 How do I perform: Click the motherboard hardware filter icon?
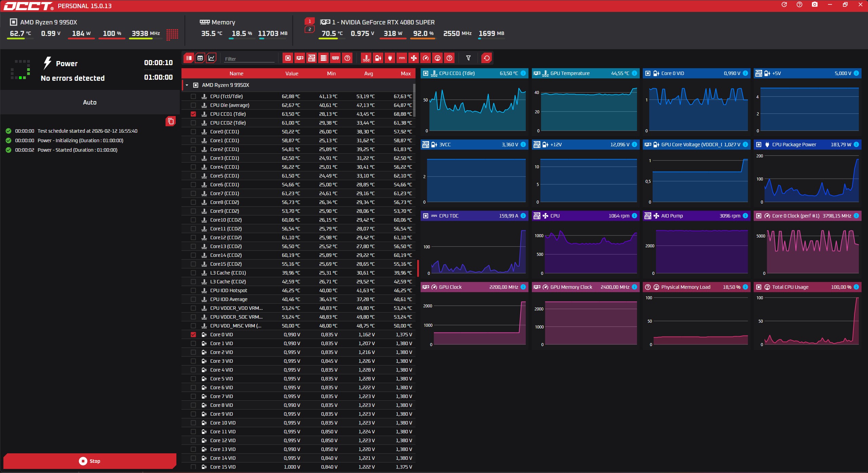click(x=312, y=58)
